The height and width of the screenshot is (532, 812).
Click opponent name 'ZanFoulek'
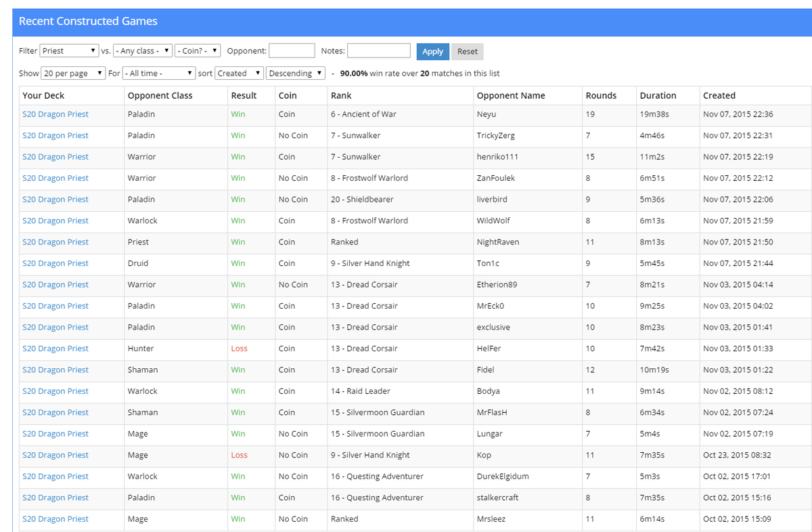tap(496, 178)
